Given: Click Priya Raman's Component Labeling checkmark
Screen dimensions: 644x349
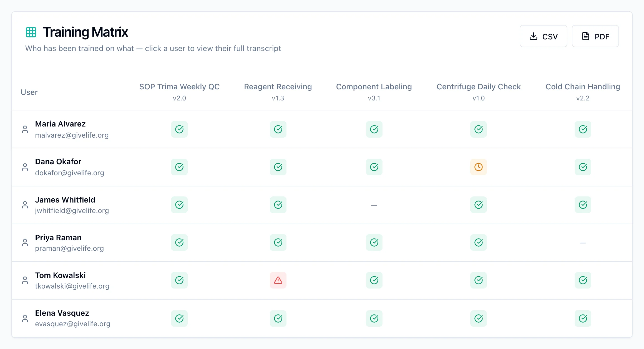Looking at the screenshot, I should point(374,242).
